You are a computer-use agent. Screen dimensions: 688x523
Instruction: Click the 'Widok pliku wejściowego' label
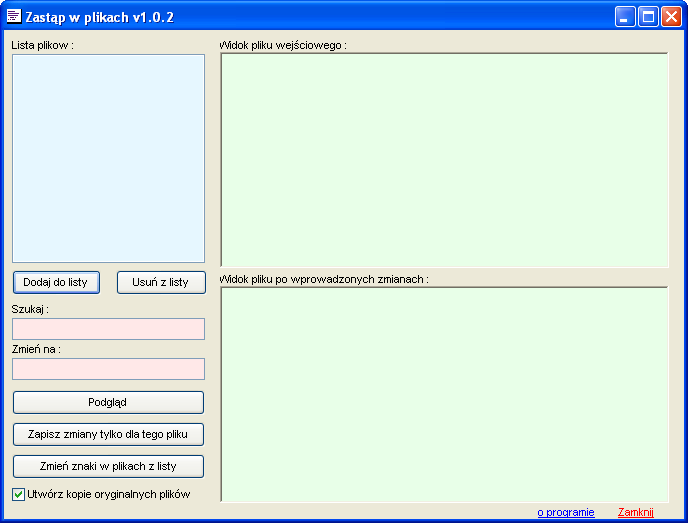(283, 45)
